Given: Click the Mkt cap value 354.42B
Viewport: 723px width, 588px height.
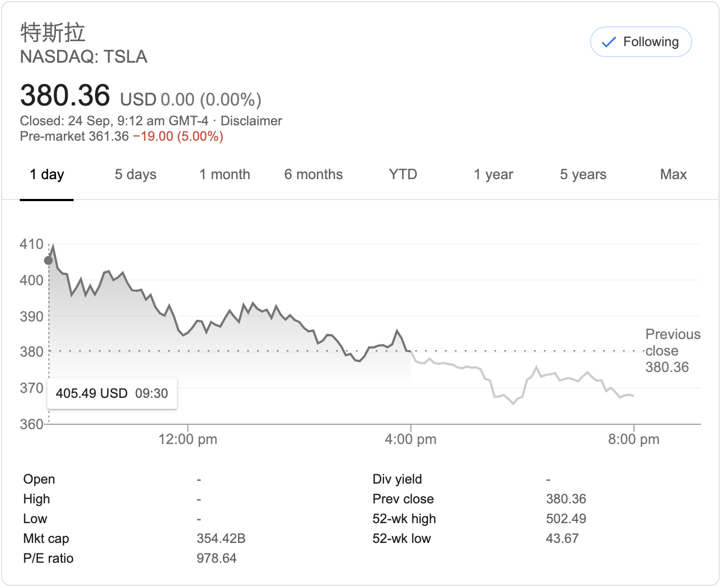Looking at the screenshot, I should (221, 539).
